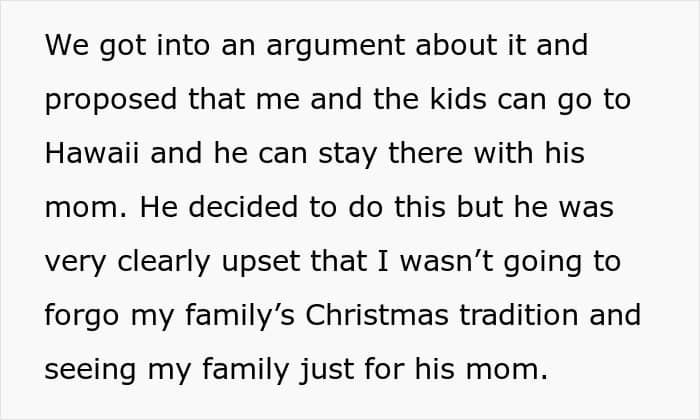Click the word "decided" in the fourth line
Screen dimensions: 700x420
click(243, 207)
